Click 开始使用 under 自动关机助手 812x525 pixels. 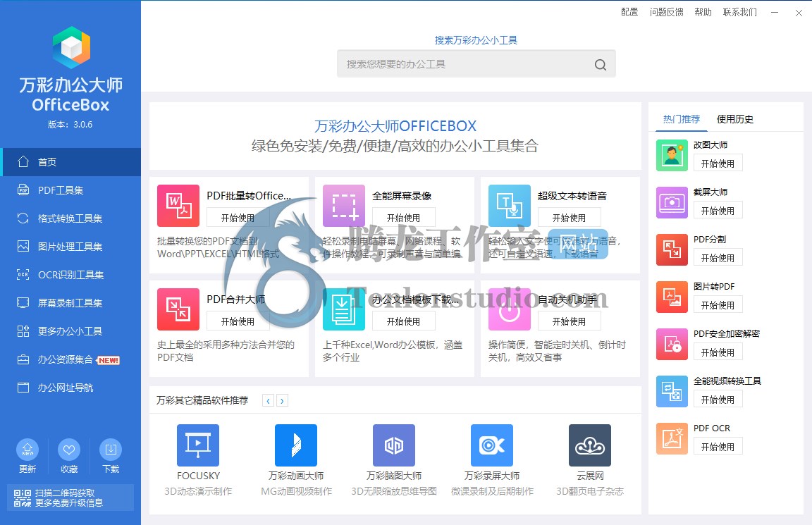(x=569, y=321)
